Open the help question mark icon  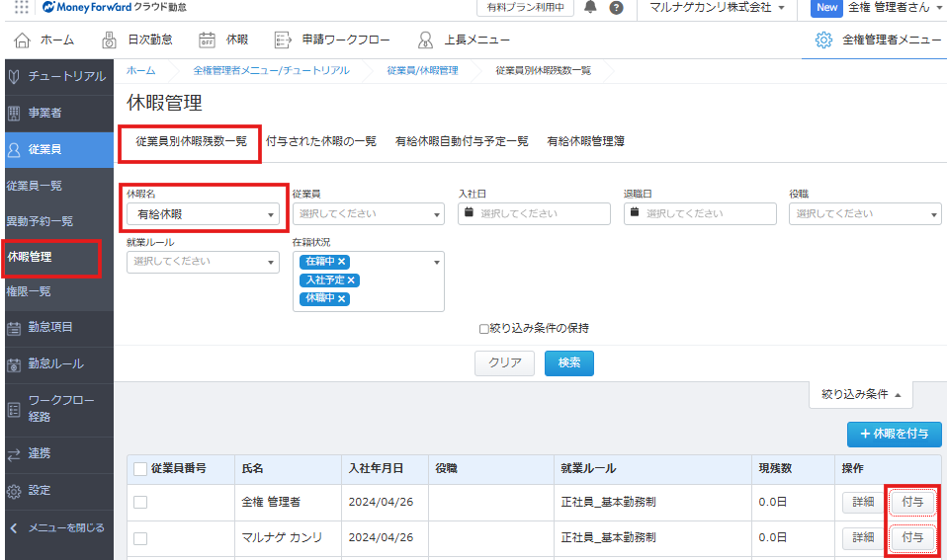coord(617,8)
